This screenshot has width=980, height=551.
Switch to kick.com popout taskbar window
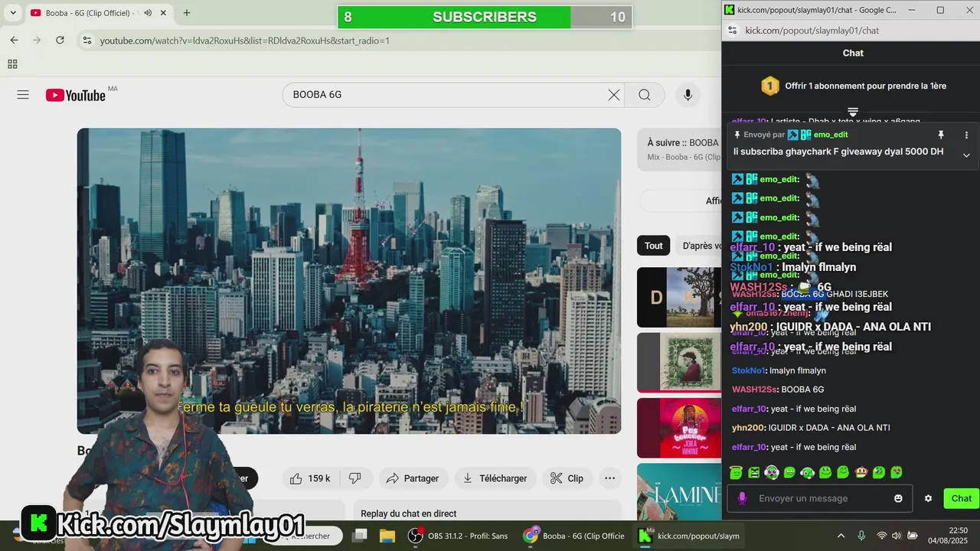click(691, 536)
